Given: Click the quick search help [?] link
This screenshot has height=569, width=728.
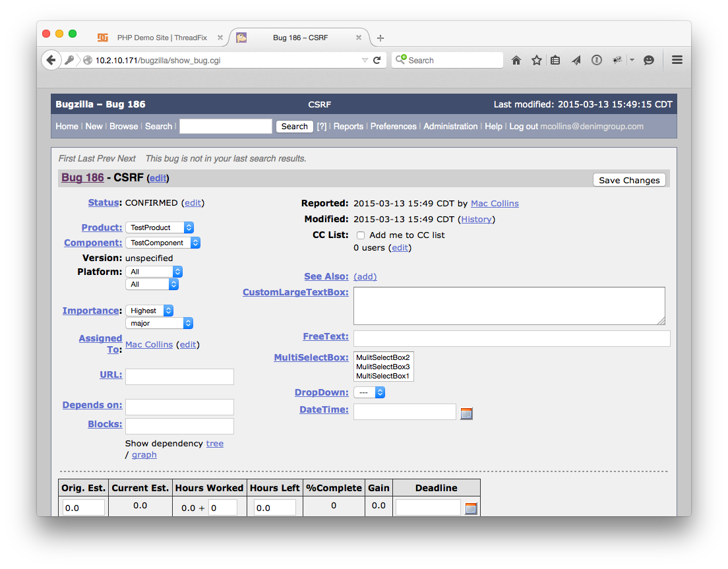Looking at the screenshot, I should (x=322, y=126).
